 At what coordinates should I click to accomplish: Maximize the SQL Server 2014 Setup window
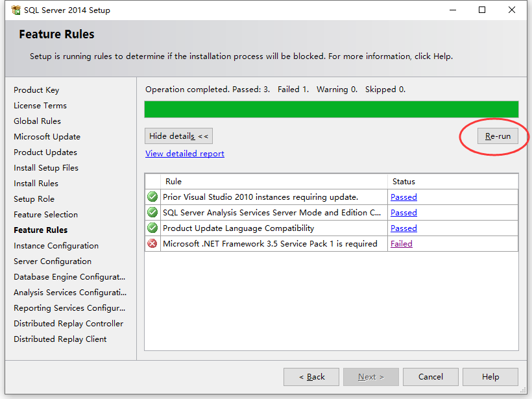pos(482,10)
